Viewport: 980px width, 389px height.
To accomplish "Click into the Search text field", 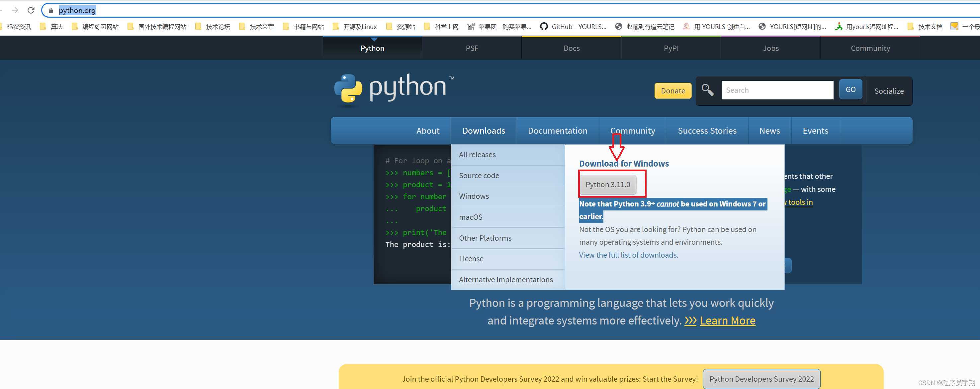I will [777, 90].
